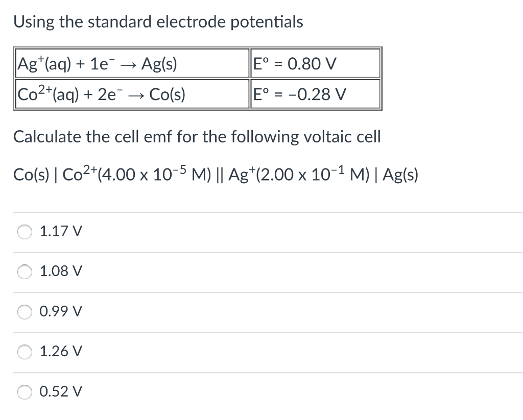Click the E° = 0.80 V cell
The height and width of the screenshot is (420, 523).
tap(315, 63)
